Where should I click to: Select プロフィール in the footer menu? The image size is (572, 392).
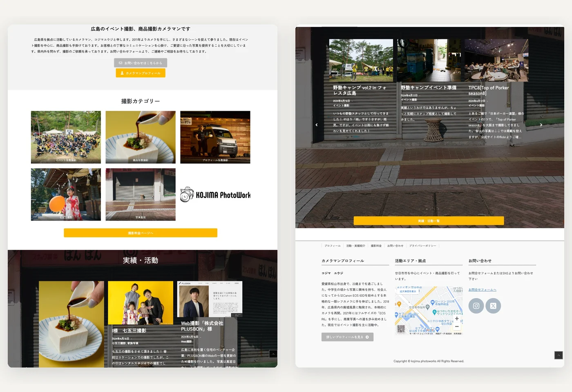click(x=333, y=246)
